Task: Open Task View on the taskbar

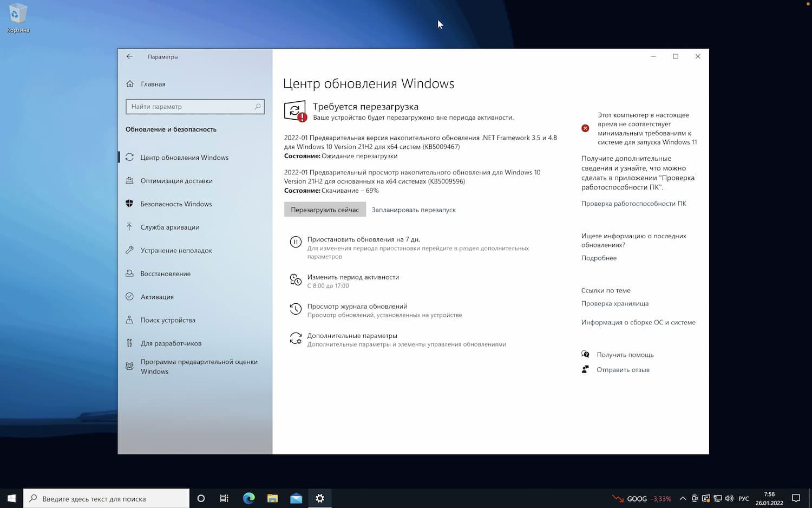Action: [224, 498]
